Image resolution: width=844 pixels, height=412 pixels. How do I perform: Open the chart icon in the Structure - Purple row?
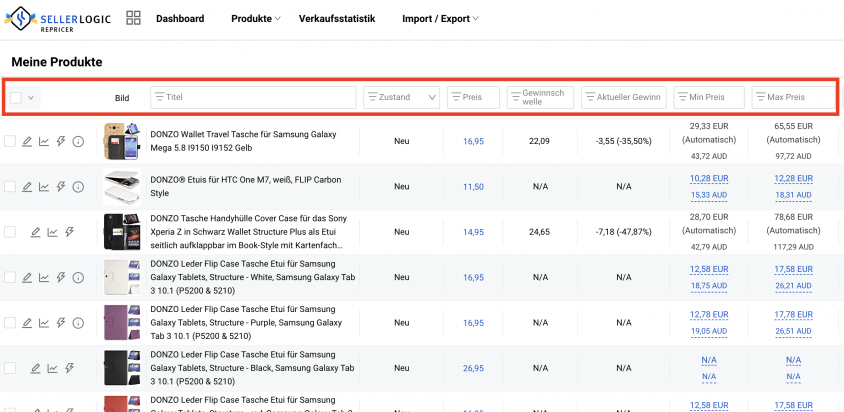point(44,323)
